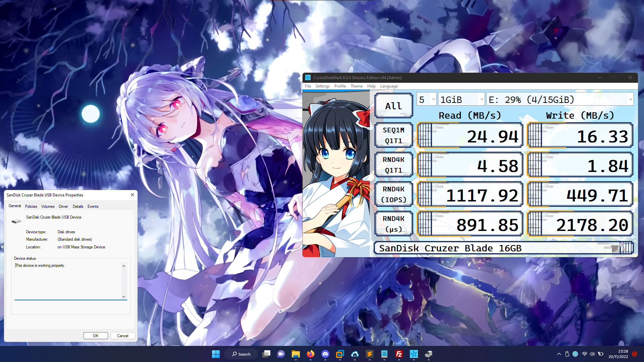Click the taskbar Search box

[x=241, y=354]
